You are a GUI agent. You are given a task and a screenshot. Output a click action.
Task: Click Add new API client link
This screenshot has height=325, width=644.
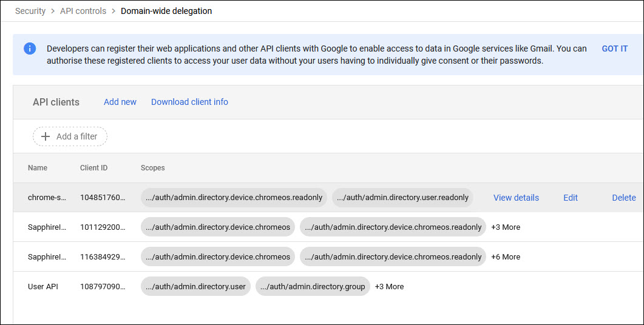[120, 102]
